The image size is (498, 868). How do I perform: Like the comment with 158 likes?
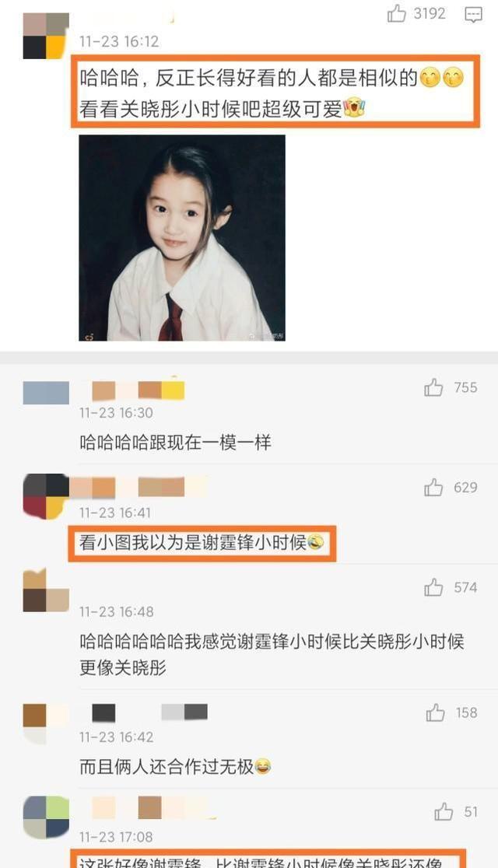[x=436, y=713]
